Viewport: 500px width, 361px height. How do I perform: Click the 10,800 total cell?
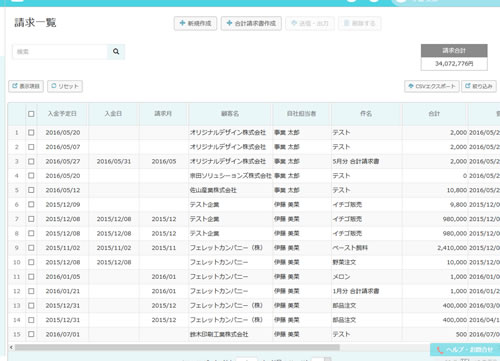[457, 190]
